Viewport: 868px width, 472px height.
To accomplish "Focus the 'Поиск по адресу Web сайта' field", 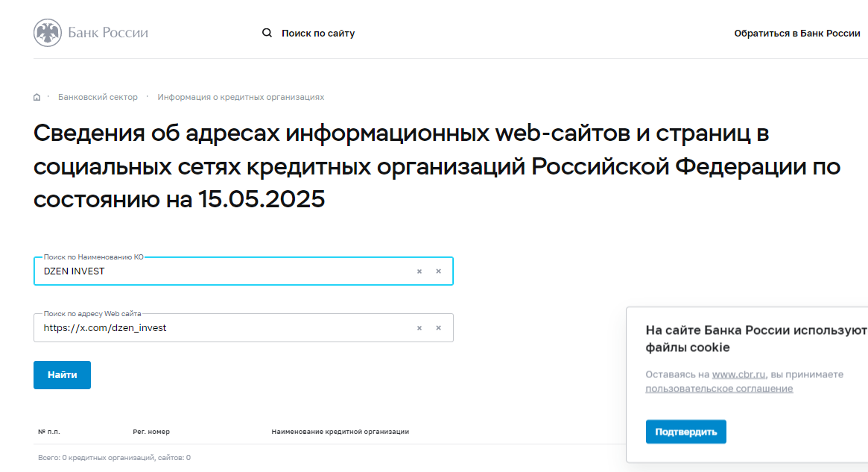I will pyautogui.click(x=224, y=328).
